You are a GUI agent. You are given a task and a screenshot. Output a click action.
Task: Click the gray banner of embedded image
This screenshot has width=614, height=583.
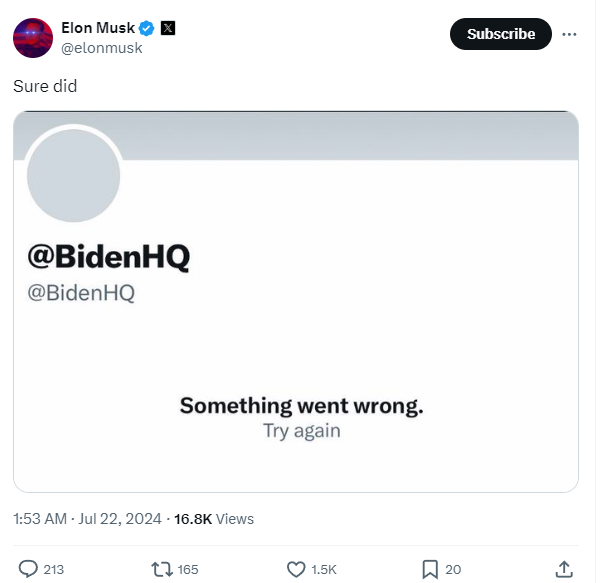point(349,135)
